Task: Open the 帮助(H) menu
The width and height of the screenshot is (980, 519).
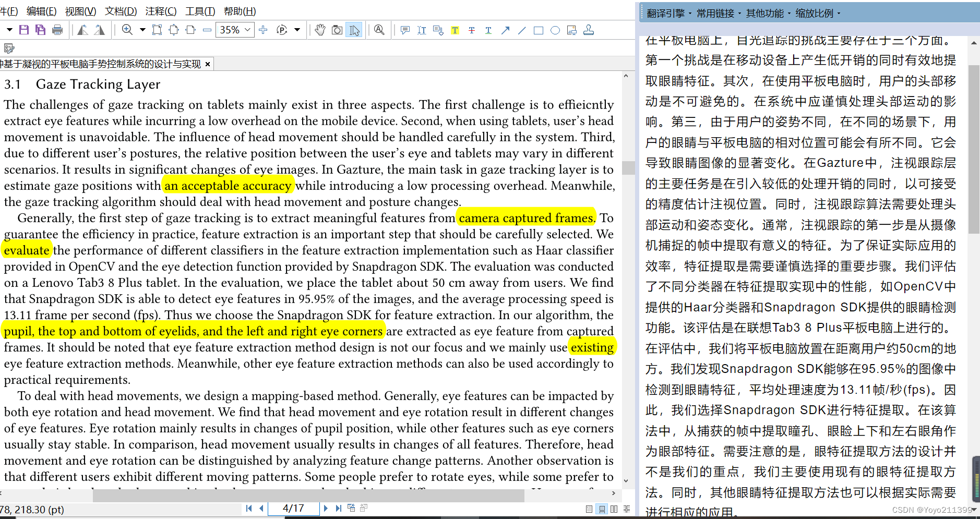Action: (240, 11)
